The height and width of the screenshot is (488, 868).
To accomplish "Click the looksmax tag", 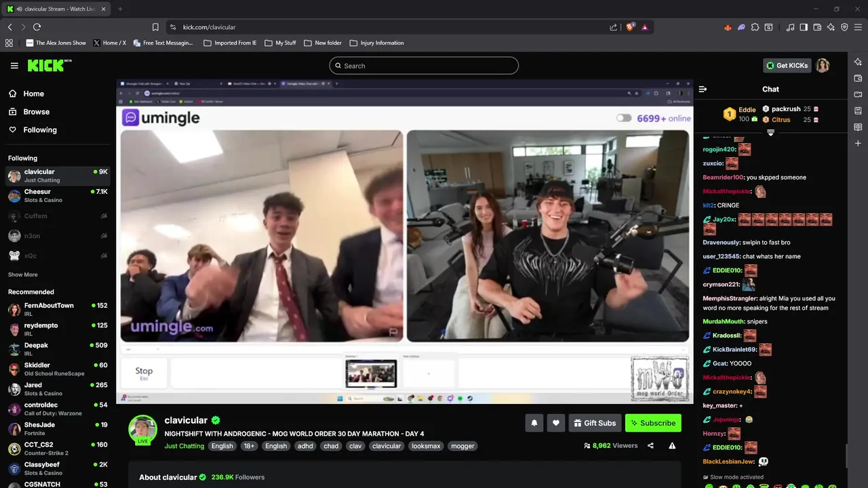I will click(x=426, y=446).
